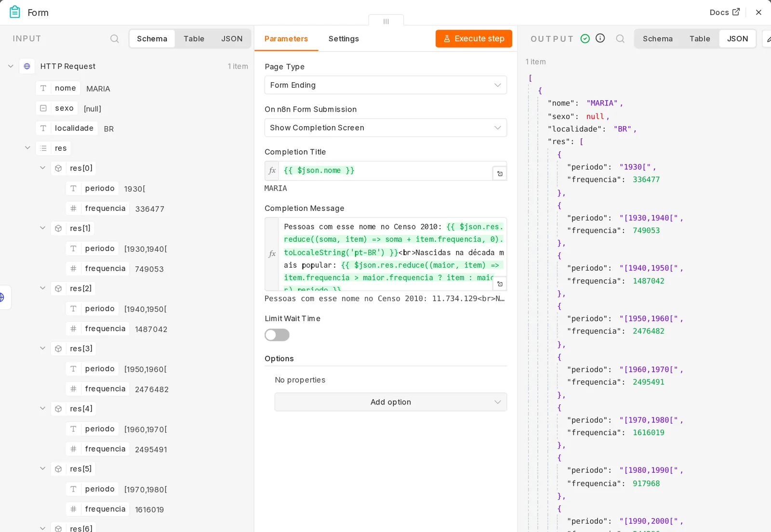Click the HTTP Request globe icon
Image resolution: width=771 pixels, height=532 pixels.
[x=27, y=66]
